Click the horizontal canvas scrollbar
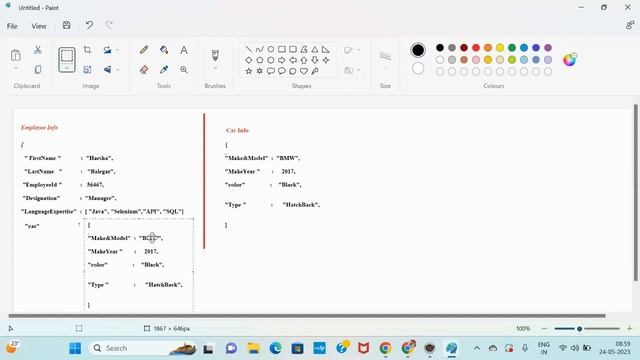This screenshot has width=640, height=360. (307, 316)
